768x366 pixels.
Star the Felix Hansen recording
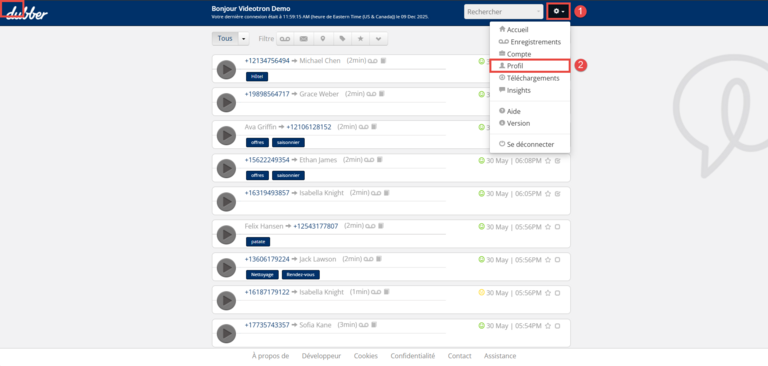(x=548, y=227)
